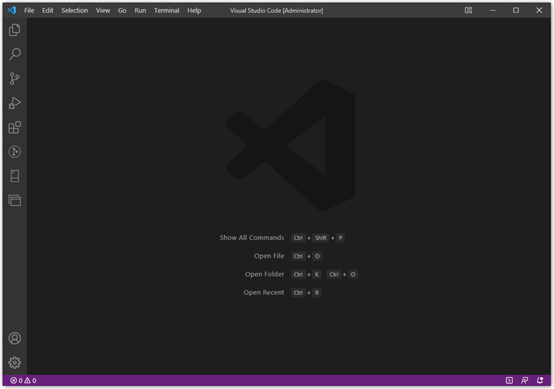
Task: Open the Help menu
Action: pyautogui.click(x=194, y=11)
